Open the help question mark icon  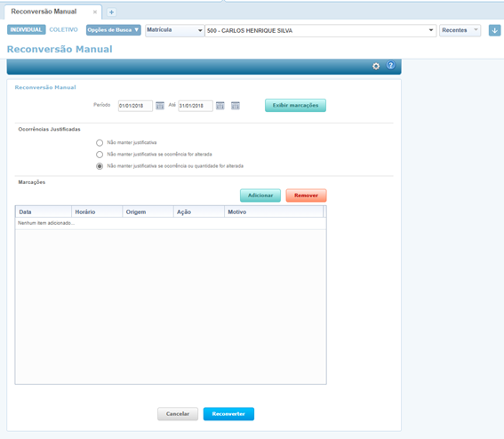pyautogui.click(x=390, y=65)
